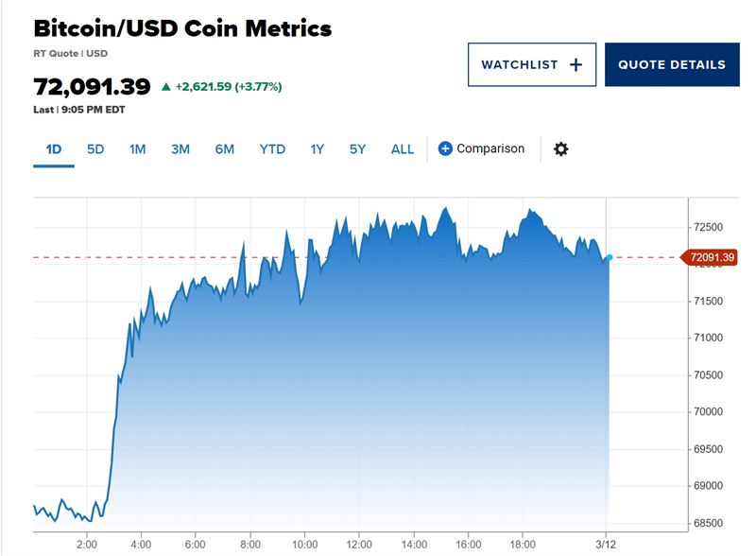Switch to the 5D time range

[x=95, y=149]
